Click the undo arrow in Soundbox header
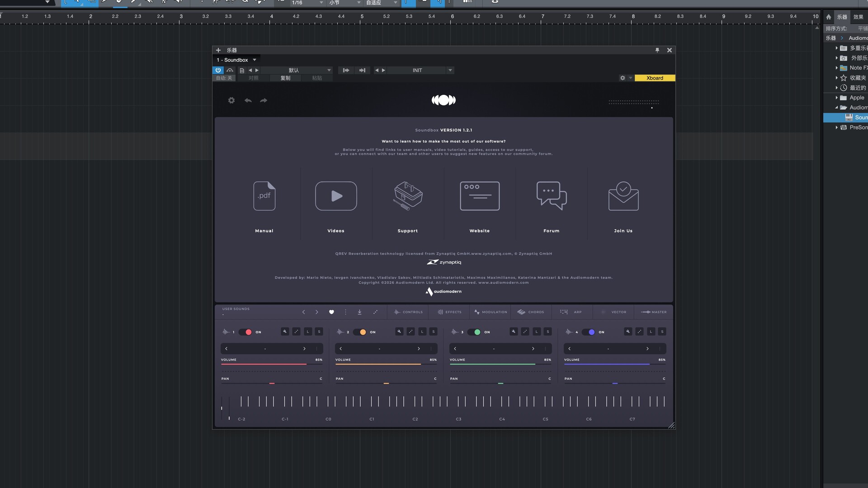Screen dimensions: 868x488 [x=248, y=100]
